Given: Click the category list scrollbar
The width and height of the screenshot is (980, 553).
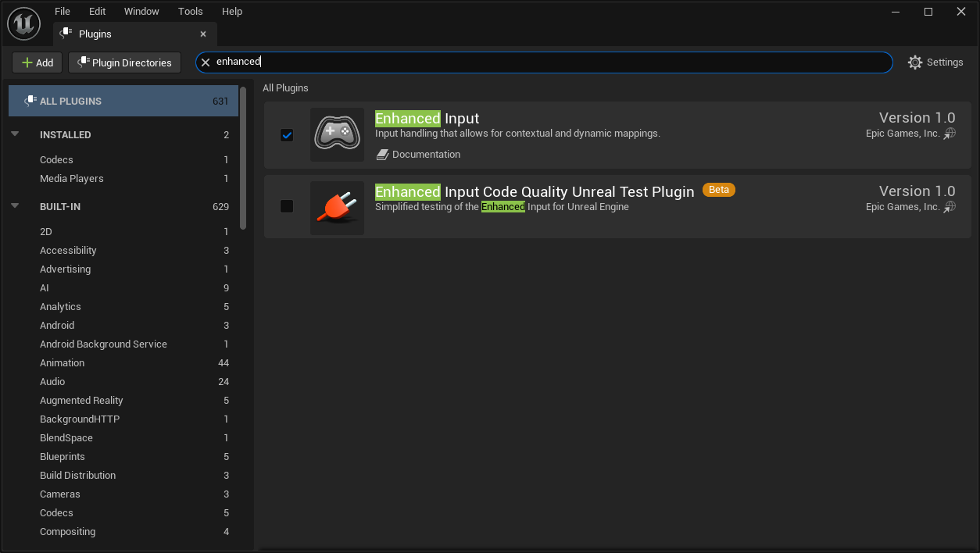Looking at the screenshot, I should (243, 158).
